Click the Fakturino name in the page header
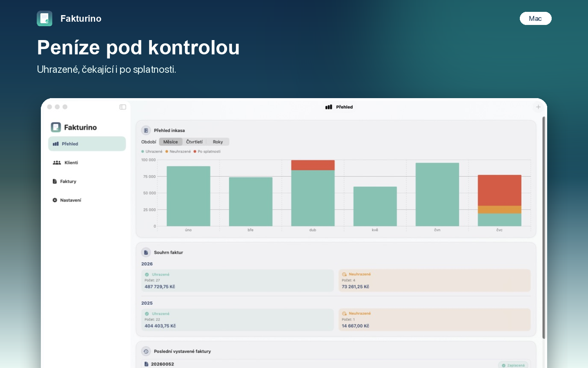Image resolution: width=588 pixels, height=368 pixels. point(81,18)
